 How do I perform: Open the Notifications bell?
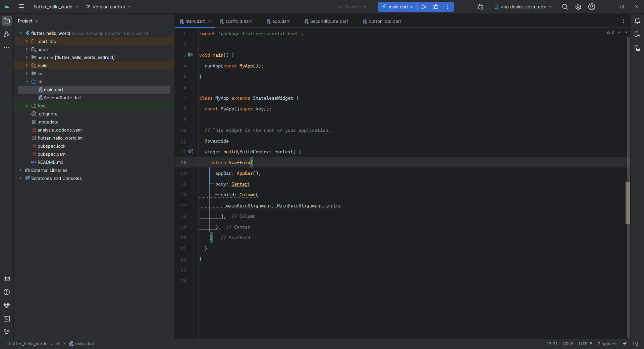(637, 21)
